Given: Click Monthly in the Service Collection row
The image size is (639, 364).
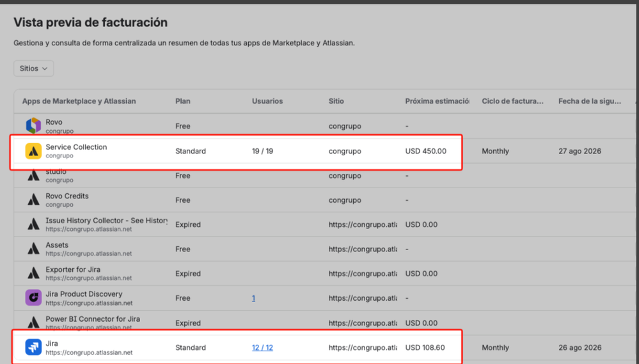Looking at the screenshot, I should [496, 151].
